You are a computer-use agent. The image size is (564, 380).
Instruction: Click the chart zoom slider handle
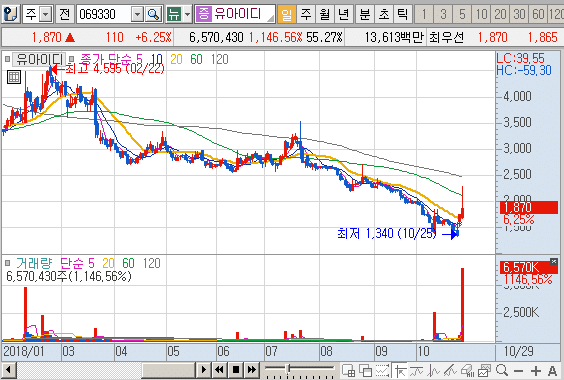click(288, 368)
